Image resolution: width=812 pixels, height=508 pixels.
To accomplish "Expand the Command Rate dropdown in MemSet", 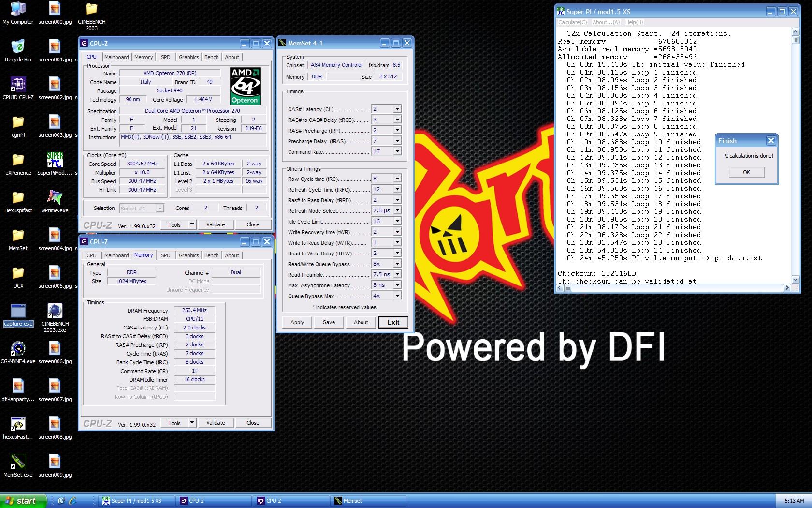I will click(397, 151).
